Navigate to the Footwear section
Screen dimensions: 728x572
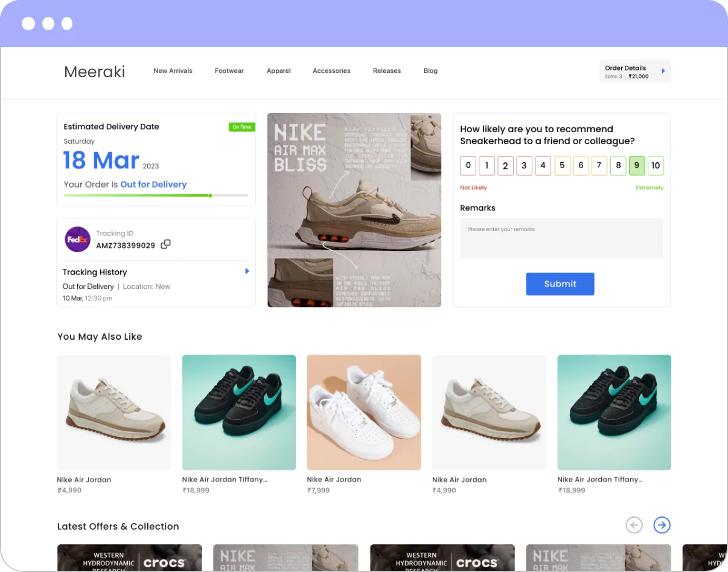pyautogui.click(x=229, y=71)
